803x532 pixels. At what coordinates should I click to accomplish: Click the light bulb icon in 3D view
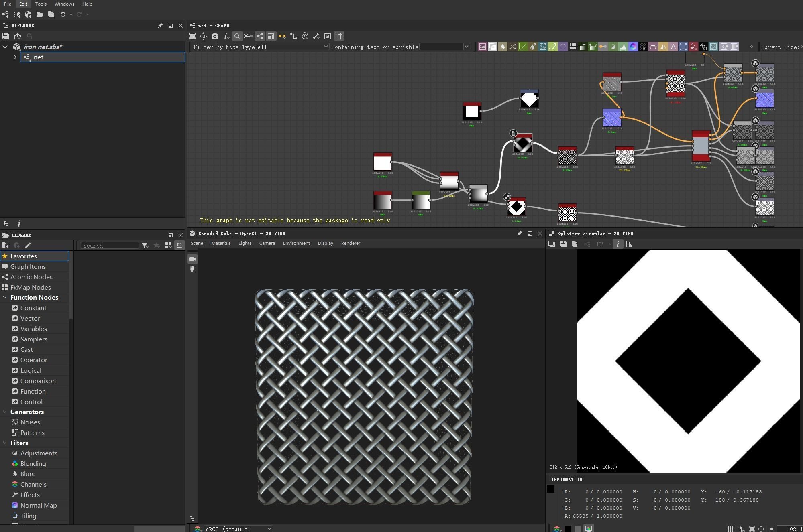192,269
